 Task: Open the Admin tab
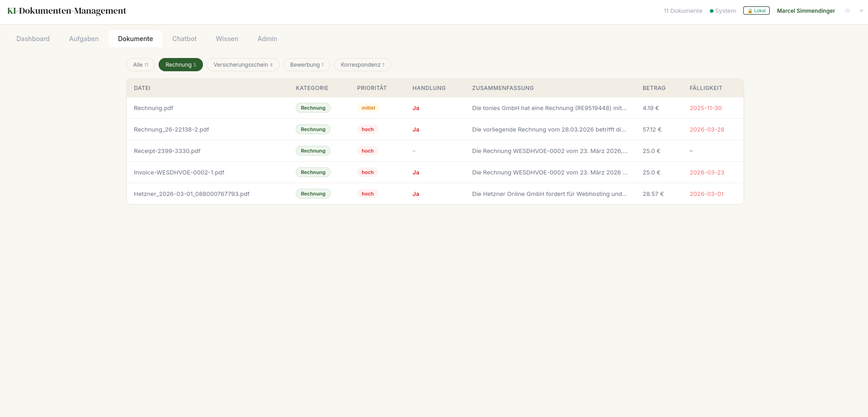pos(267,39)
